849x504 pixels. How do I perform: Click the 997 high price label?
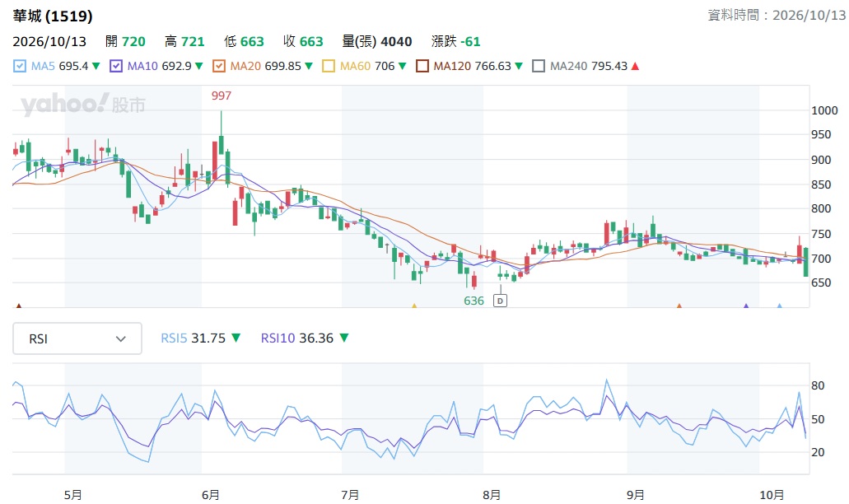(x=221, y=96)
